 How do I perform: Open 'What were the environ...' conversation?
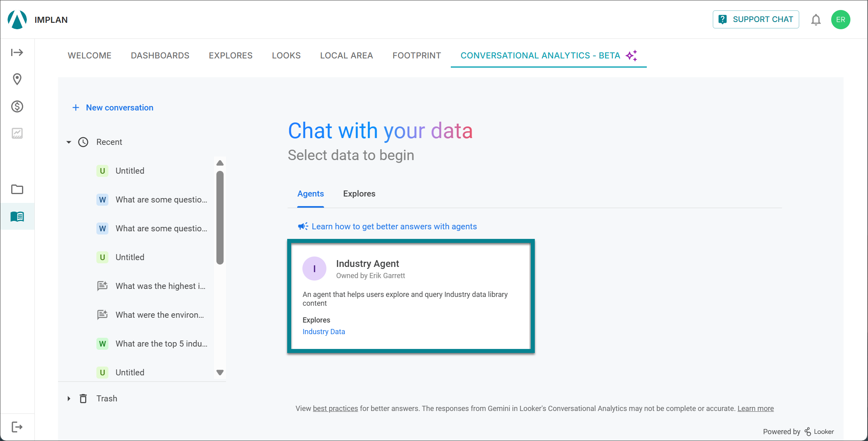pos(160,315)
